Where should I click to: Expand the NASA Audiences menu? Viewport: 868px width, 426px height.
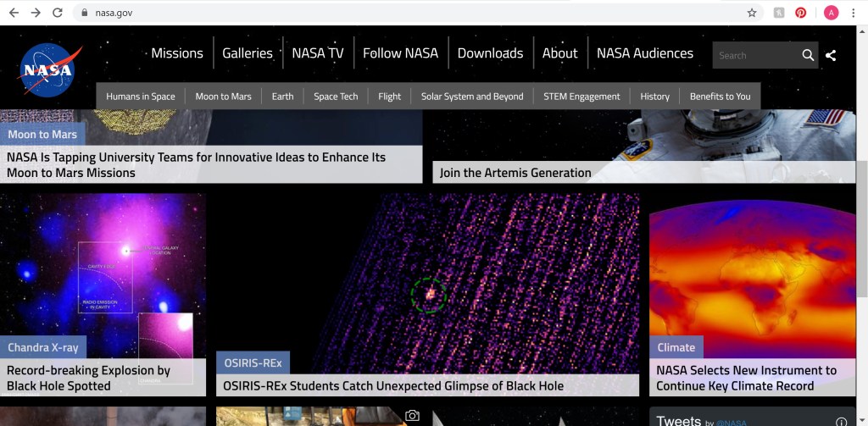[x=644, y=53]
